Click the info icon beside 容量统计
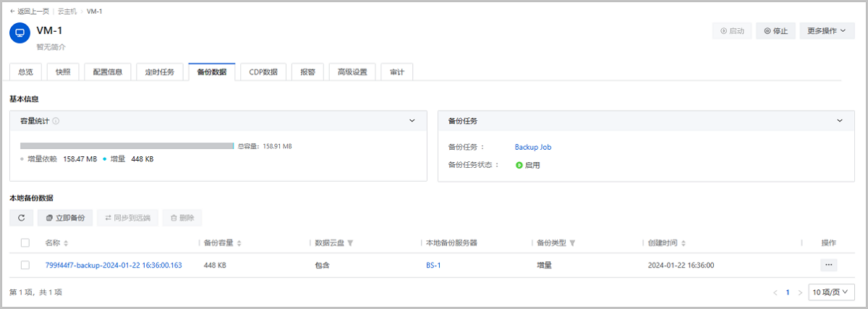 click(56, 122)
